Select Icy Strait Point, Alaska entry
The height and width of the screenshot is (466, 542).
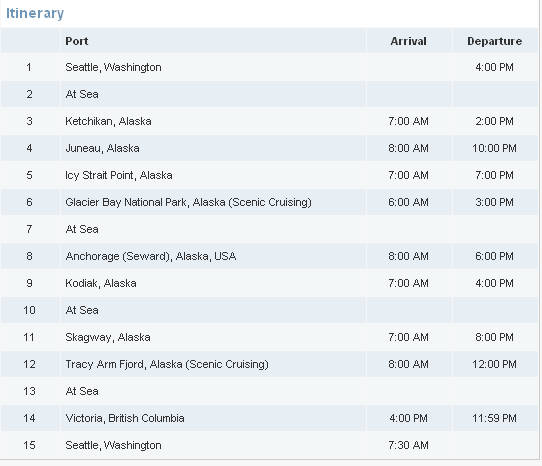(119, 175)
